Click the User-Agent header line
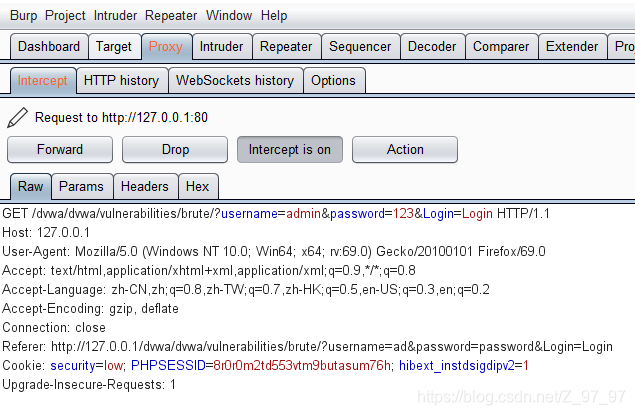The width and height of the screenshot is (635, 415). pyautogui.click(x=274, y=251)
